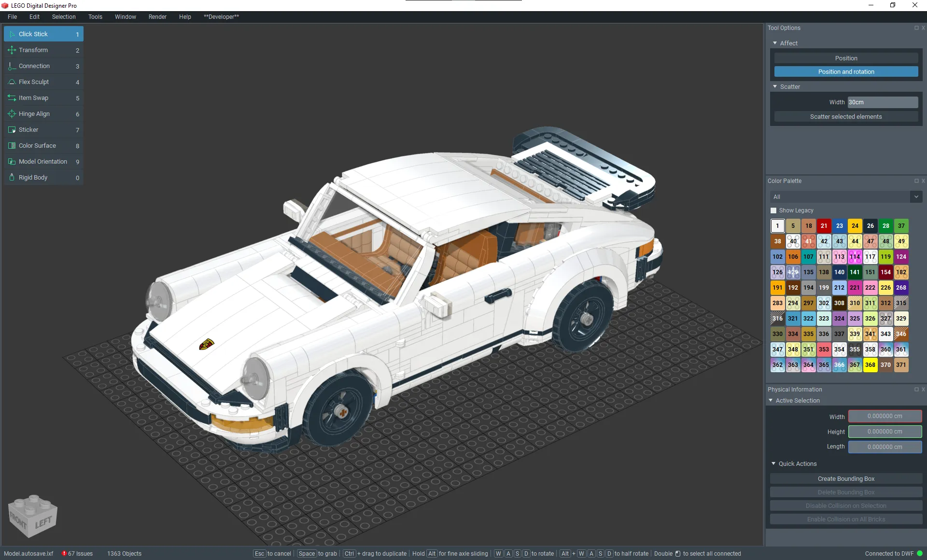Screen dimensions: 927x560
Task: Select the Color Surface tool
Action: click(43, 146)
